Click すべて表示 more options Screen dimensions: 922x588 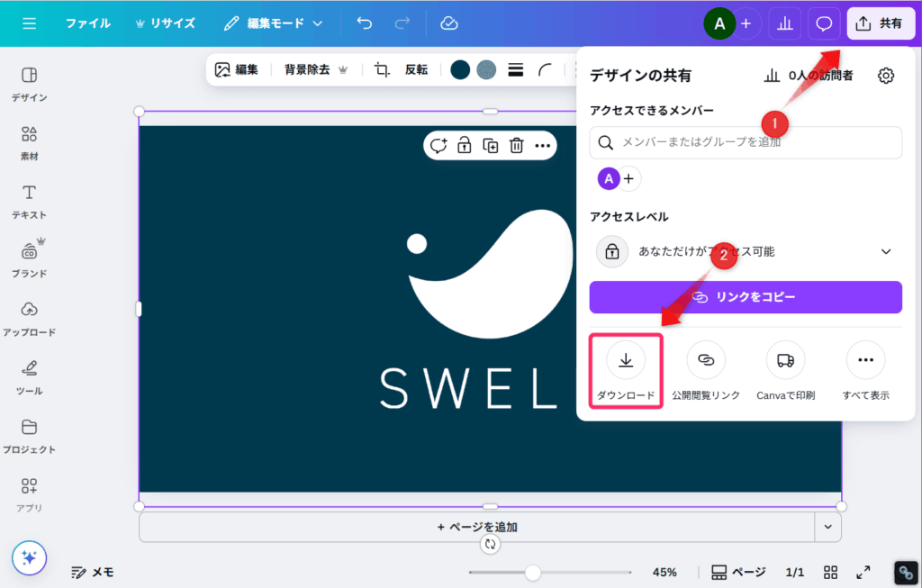click(x=865, y=371)
